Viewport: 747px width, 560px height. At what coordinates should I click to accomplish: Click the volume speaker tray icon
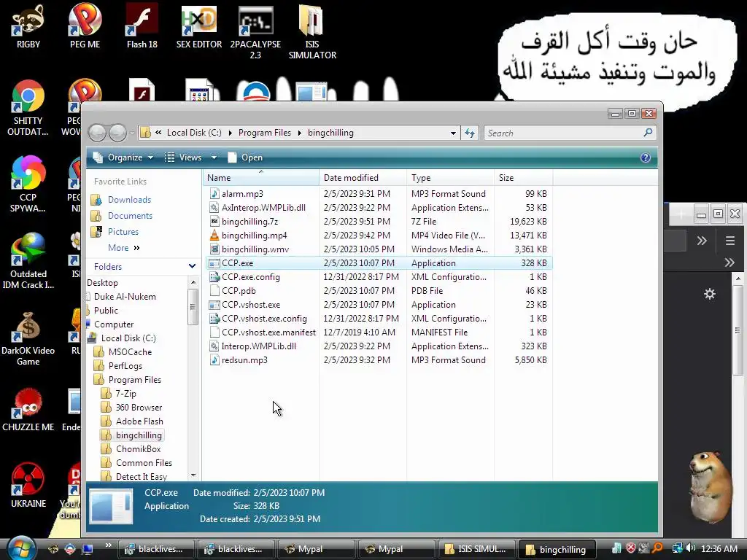coord(690,548)
